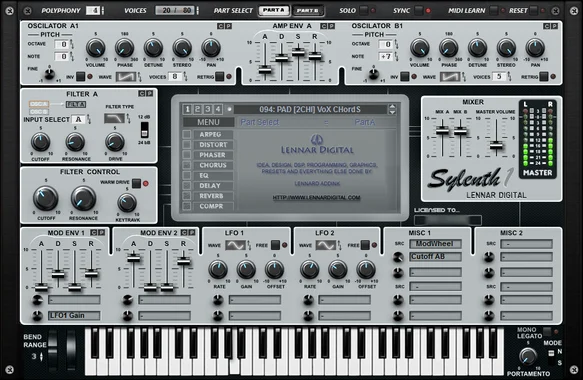
Task: Adjust the Filter A drive knob
Action: [115, 142]
